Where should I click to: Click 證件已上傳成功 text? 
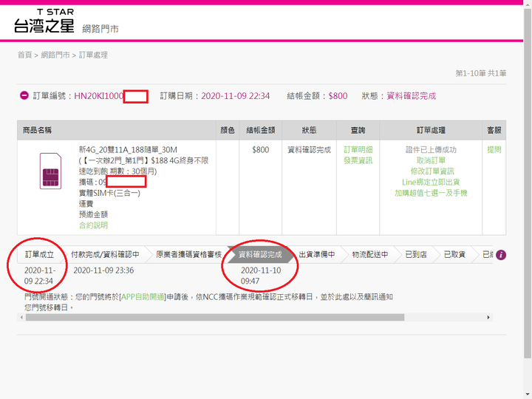coord(431,149)
